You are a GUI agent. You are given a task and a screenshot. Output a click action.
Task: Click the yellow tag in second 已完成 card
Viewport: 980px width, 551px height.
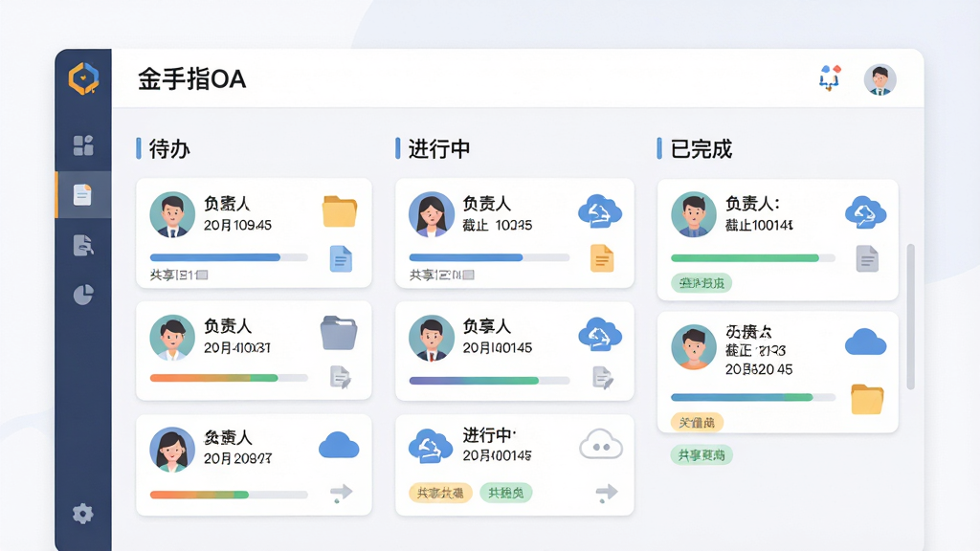697,422
